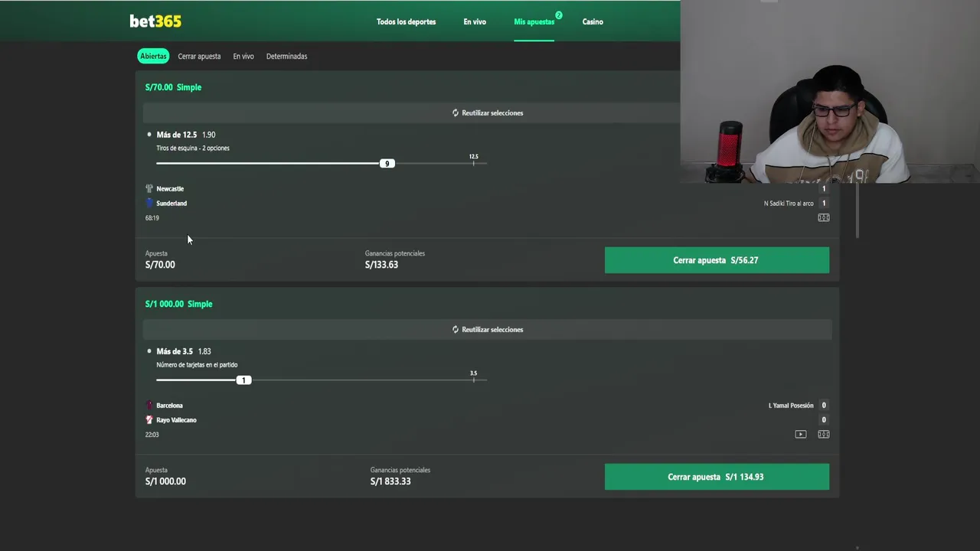
Task: Open live video stream icon for Barcelona match
Action: tap(800, 434)
